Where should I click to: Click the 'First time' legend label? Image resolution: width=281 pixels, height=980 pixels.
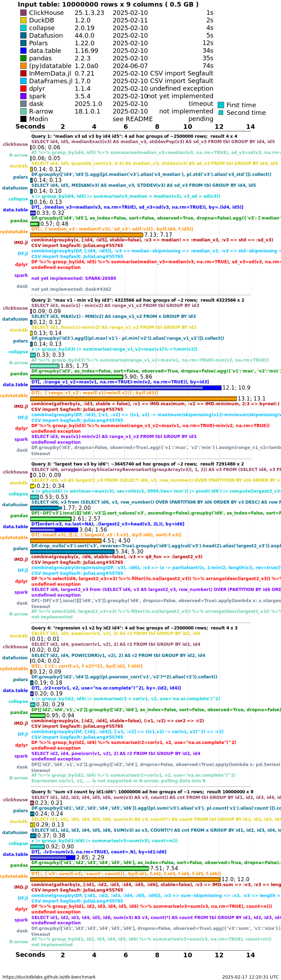(241, 105)
